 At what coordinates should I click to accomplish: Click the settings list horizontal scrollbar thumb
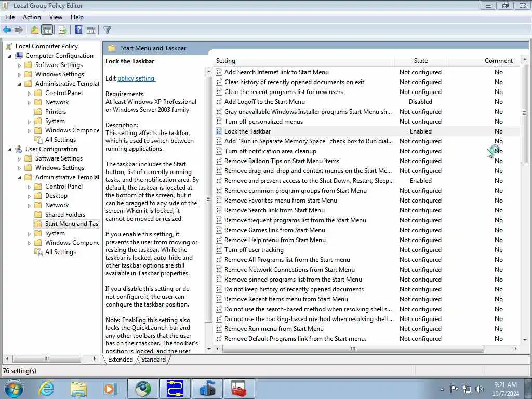tap(353, 349)
